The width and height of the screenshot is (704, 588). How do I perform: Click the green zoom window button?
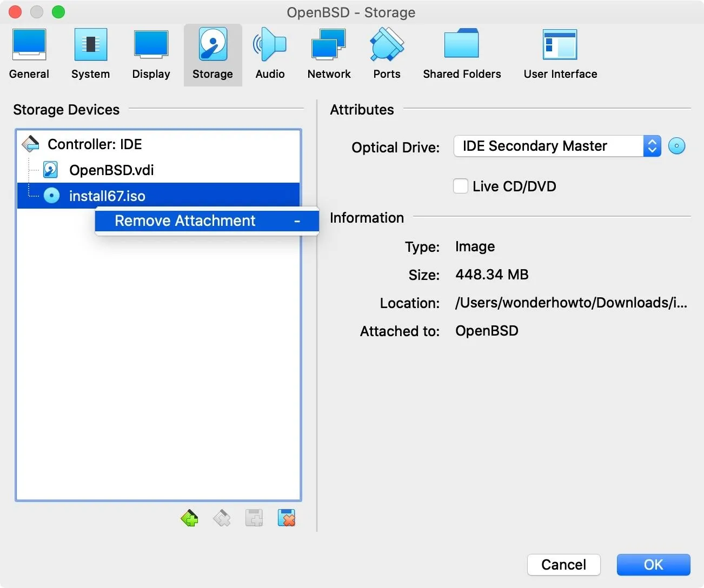[x=58, y=12]
